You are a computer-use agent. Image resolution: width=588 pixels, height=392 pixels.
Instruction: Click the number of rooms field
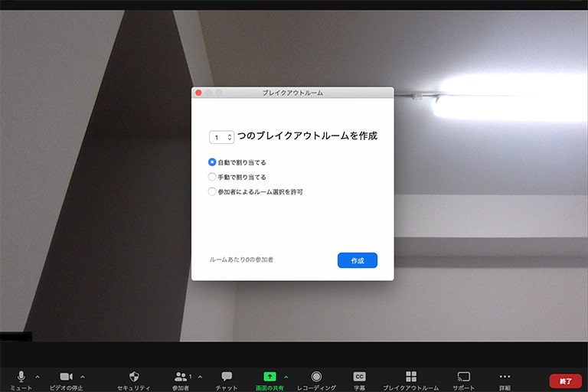click(221, 137)
